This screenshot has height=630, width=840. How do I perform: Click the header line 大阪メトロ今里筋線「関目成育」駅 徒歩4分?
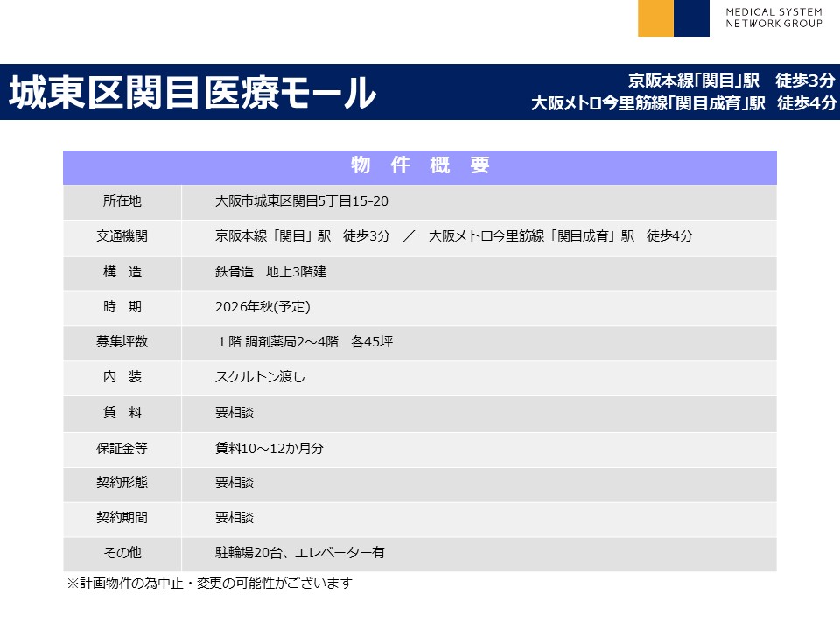pos(683,103)
